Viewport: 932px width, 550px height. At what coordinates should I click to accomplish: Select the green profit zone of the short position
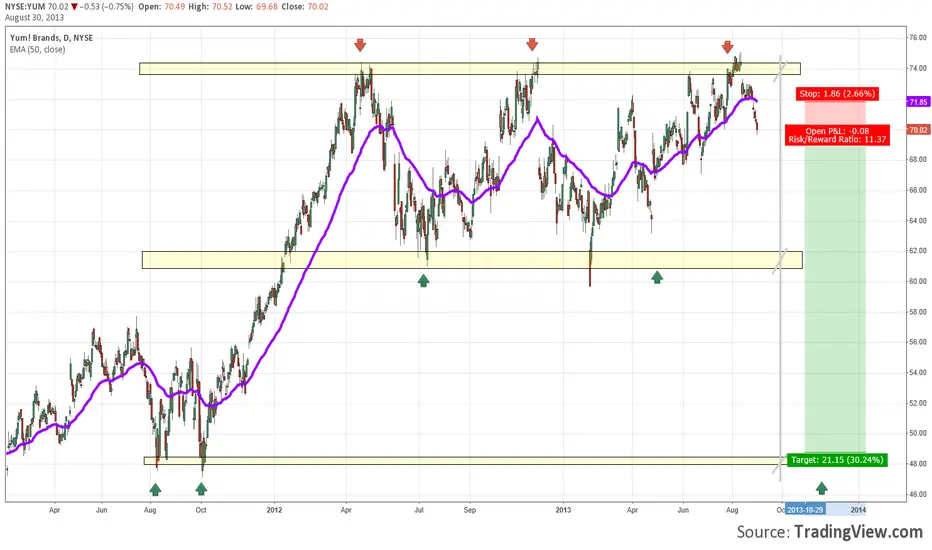(x=835, y=291)
